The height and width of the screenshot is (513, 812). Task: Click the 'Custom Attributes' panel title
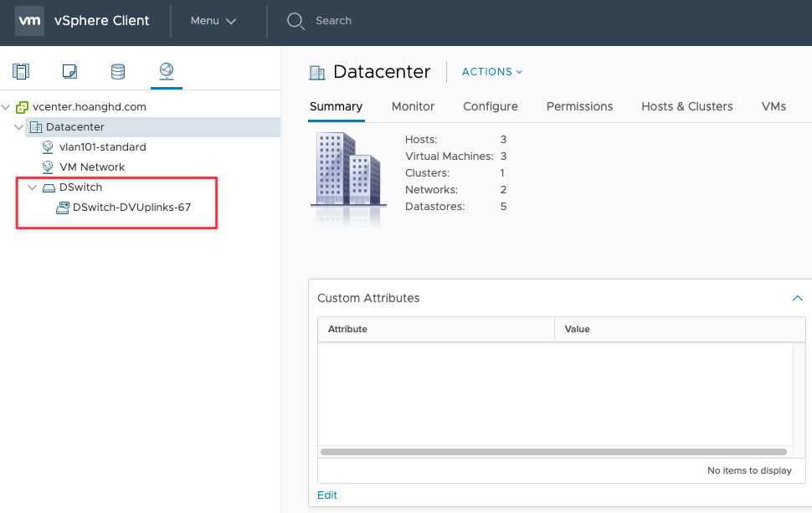368,298
